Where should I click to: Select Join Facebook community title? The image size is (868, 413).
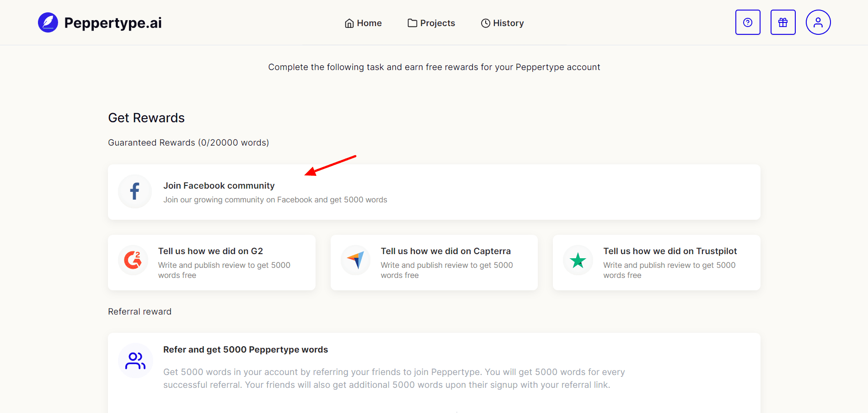(219, 185)
